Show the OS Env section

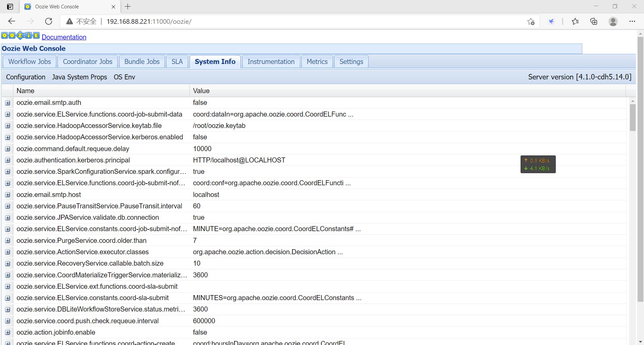pos(124,77)
